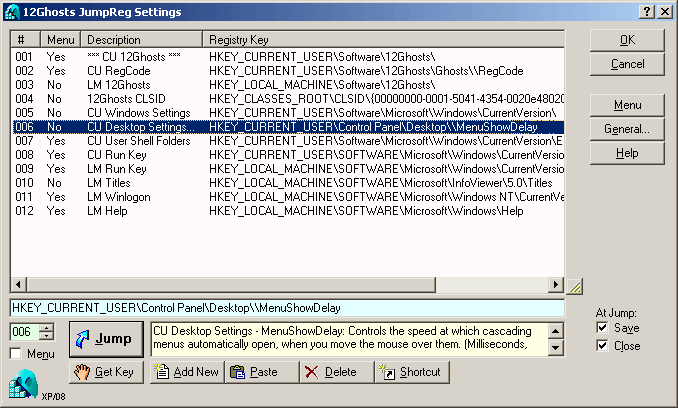This screenshot has width=678, height=408.
Task: Click the entry number field showing 006
Action: [x=25, y=332]
